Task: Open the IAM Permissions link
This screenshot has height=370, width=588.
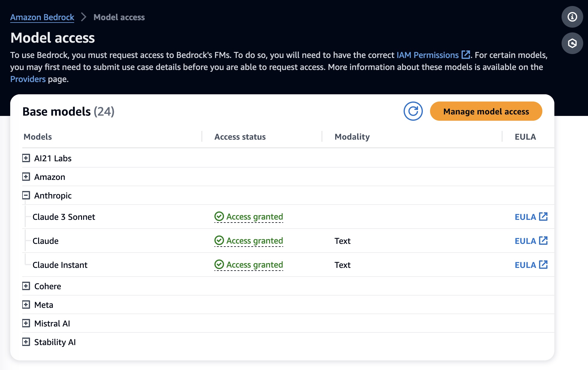Action: click(x=428, y=55)
